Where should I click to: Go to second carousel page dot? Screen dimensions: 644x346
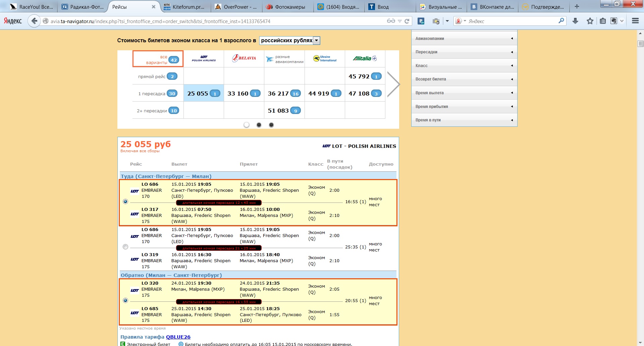point(259,125)
